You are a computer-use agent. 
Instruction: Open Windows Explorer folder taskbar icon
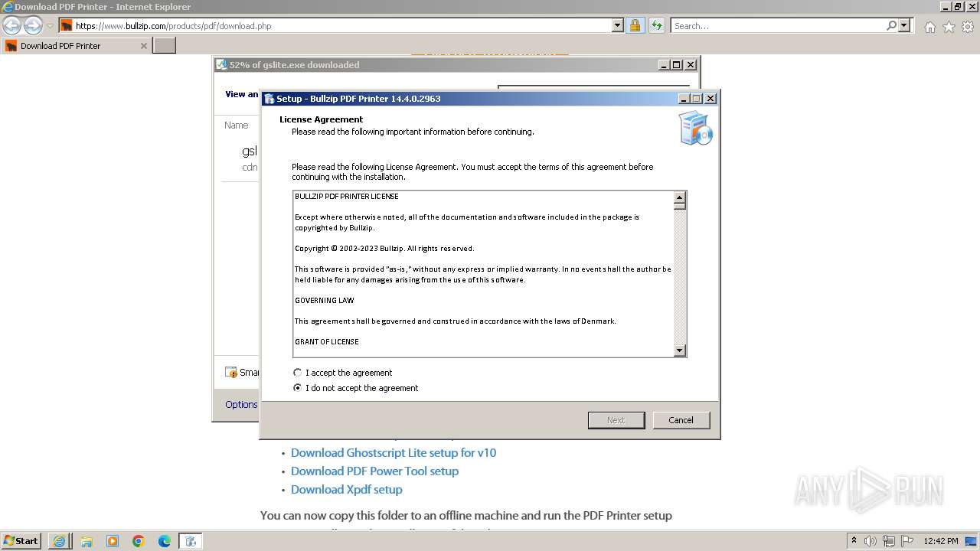pos(86,541)
